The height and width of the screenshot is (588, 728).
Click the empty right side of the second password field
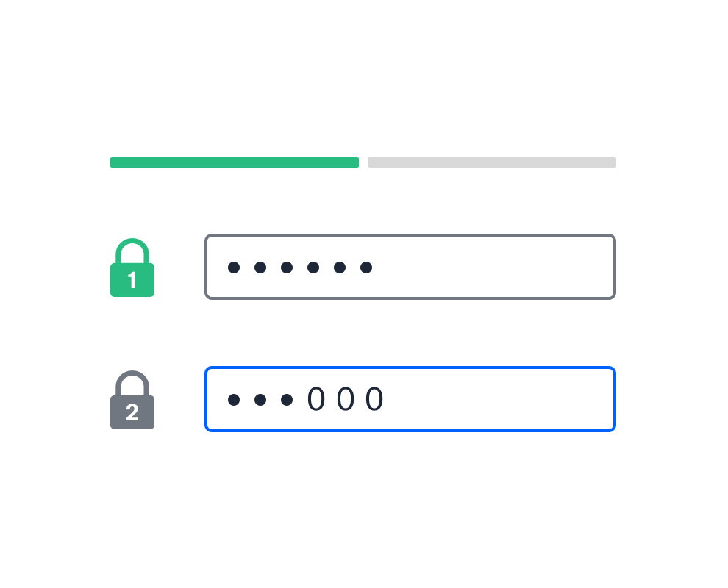[502, 399]
